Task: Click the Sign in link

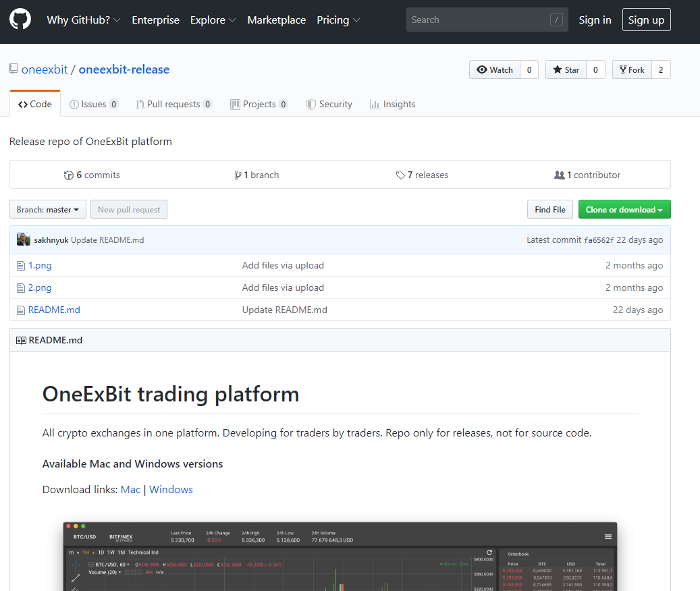Action: (595, 20)
